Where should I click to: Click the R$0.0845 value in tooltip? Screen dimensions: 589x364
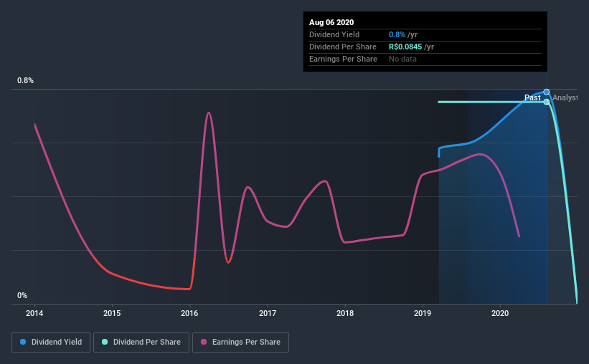[x=405, y=47]
